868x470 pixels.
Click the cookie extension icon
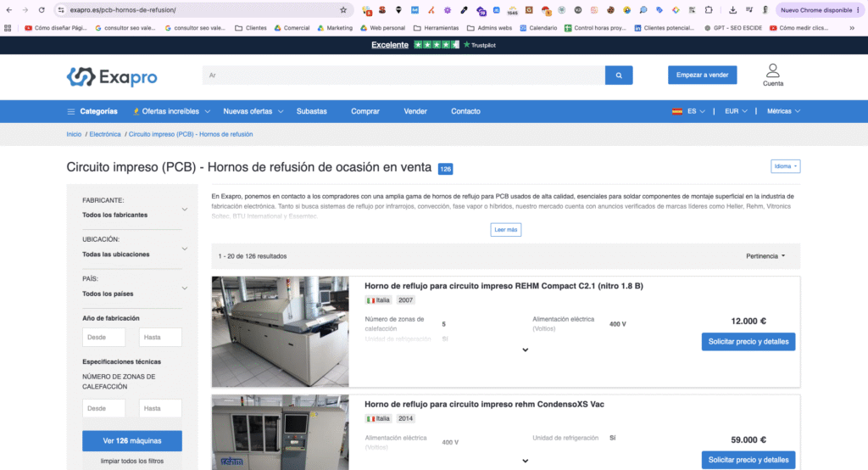pyautogui.click(x=610, y=10)
